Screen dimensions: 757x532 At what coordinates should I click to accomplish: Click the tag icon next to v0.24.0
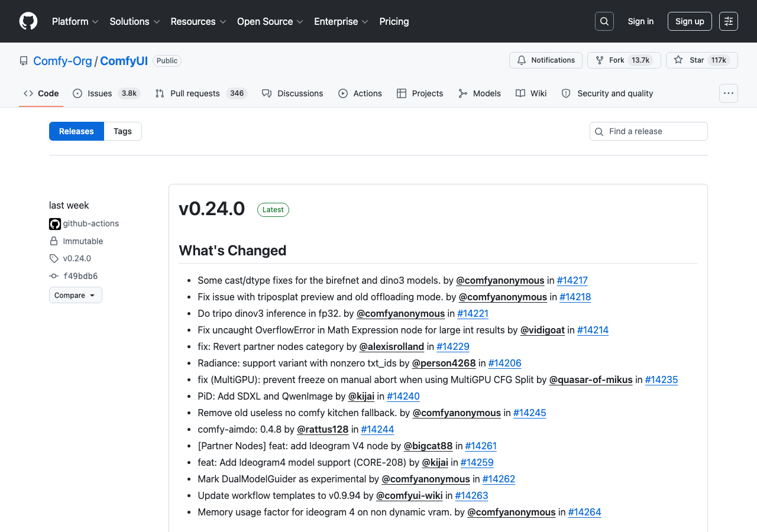tap(54, 258)
